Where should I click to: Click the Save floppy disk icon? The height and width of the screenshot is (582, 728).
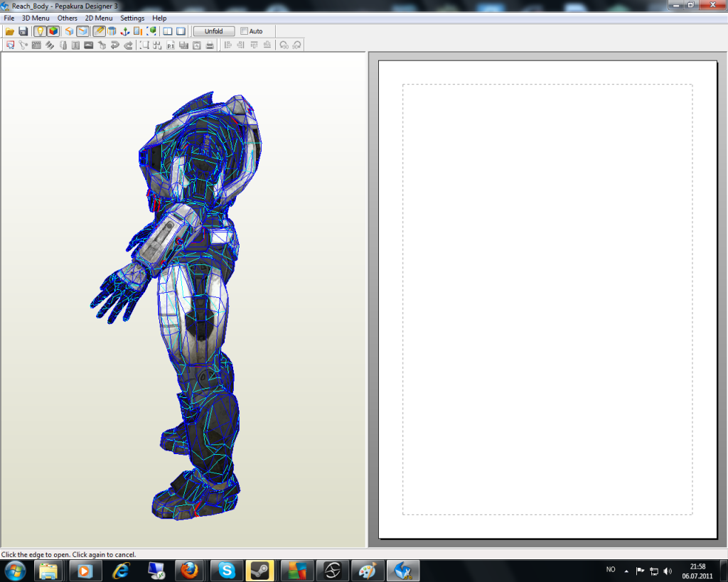(x=23, y=31)
